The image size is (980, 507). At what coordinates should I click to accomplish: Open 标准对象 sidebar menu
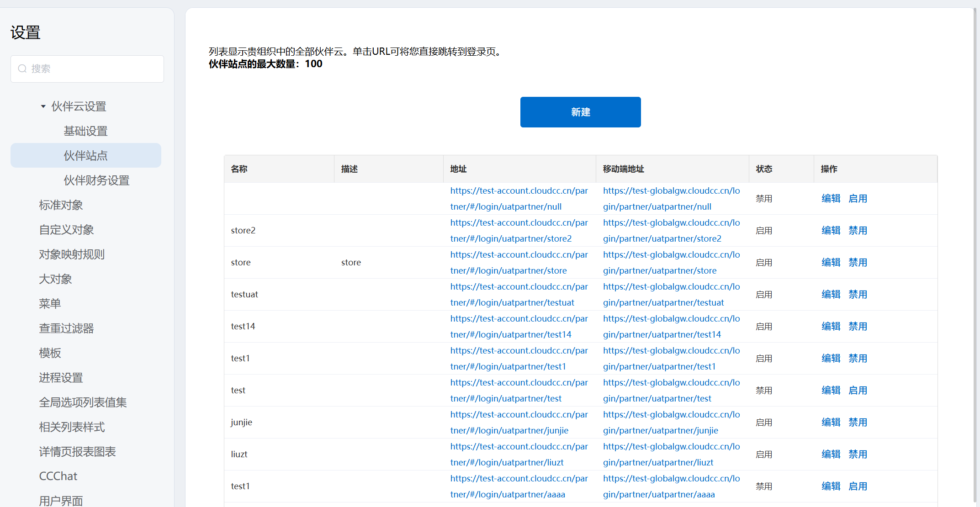pyautogui.click(x=61, y=205)
